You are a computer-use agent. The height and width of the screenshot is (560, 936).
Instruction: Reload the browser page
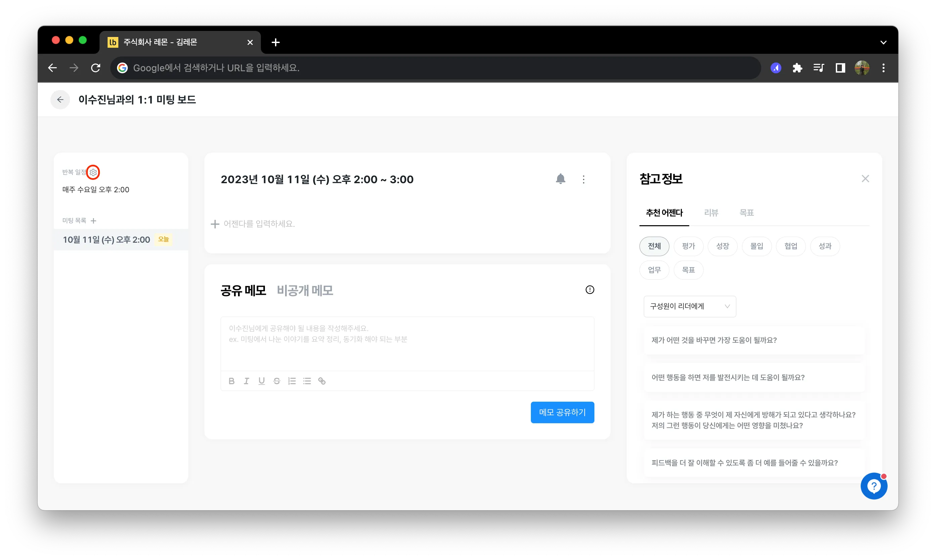coord(95,68)
